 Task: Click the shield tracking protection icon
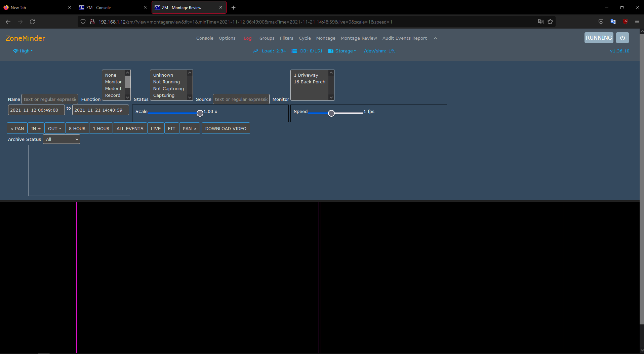(x=83, y=22)
